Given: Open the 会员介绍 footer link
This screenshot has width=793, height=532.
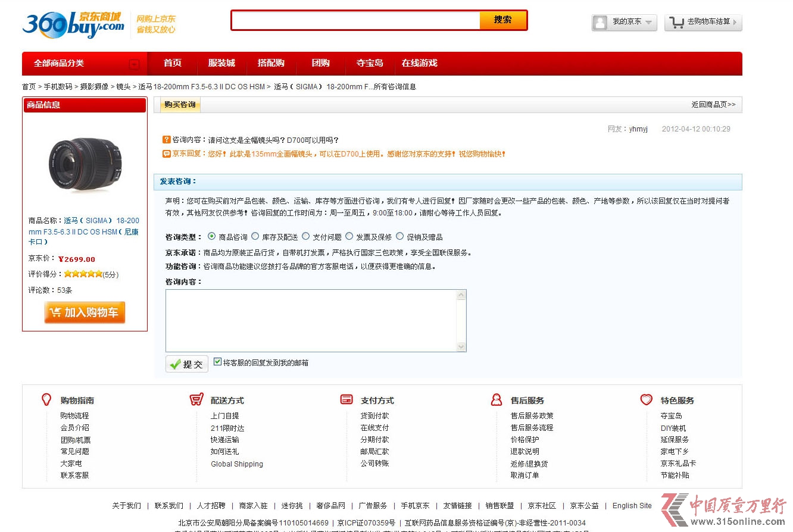Looking at the screenshot, I should pos(74,428).
